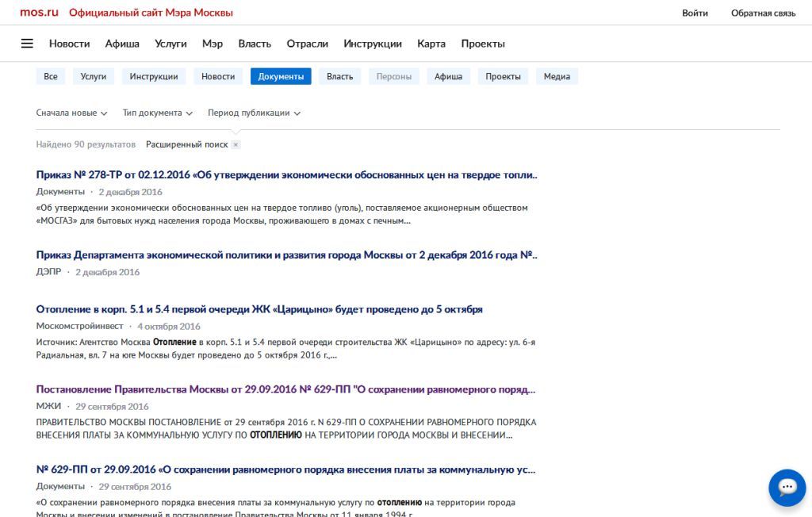812x517 pixels.
Task: Switch to Инструкции filter chip
Action: [x=154, y=76]
